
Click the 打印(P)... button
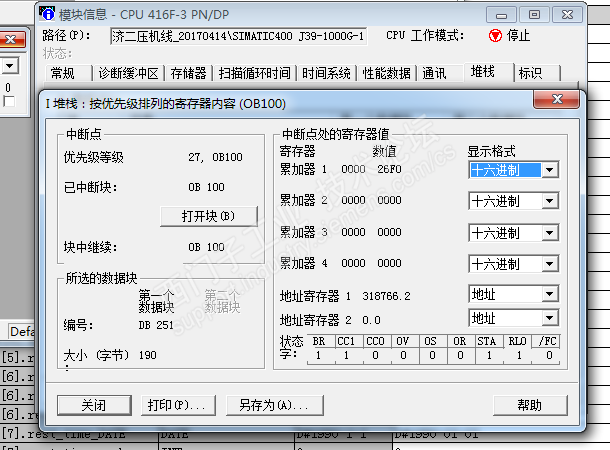coord(178,405)
